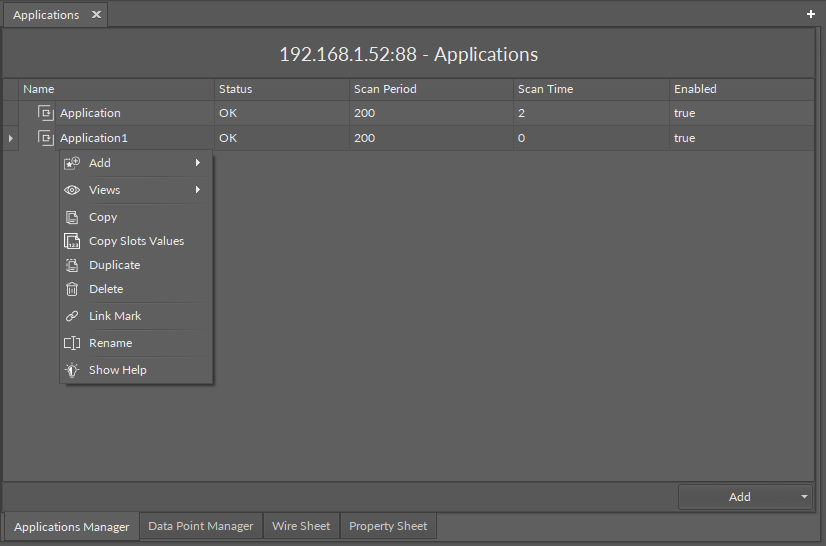Click the Link Mark chain icon
The height and width of the screenshot is (546, 826).
click(72, 316)
